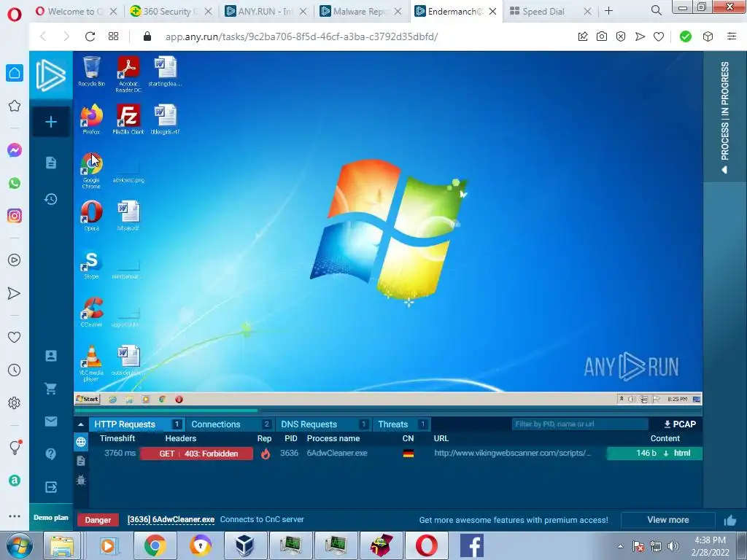747x560 pixels.
Task: Open the ANY.RUN reports document icon
Action: [x=51, y=163]
